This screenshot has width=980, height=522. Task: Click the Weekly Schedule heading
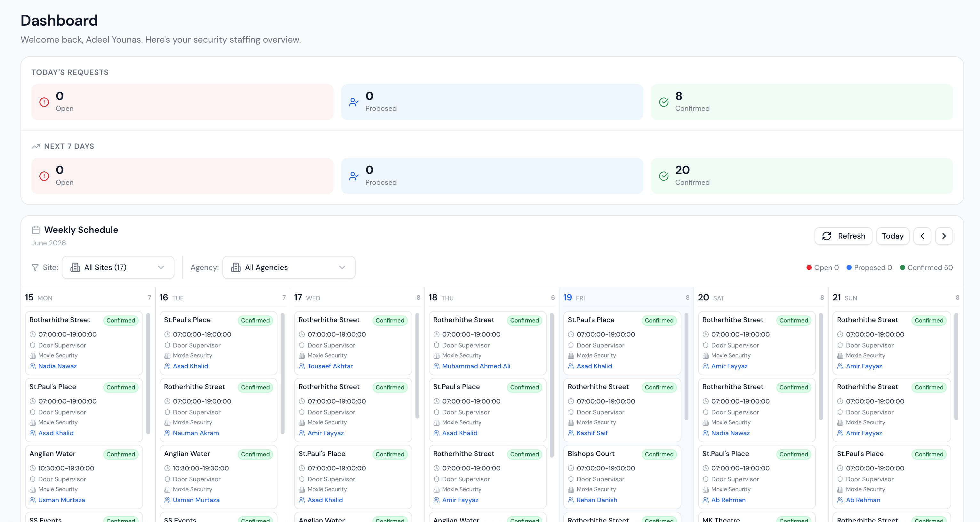(x=81, y=230)
